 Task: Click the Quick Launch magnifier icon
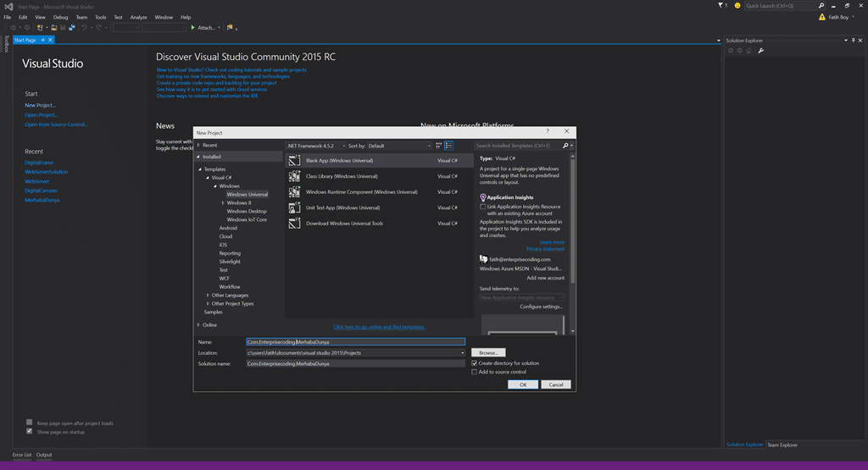[821, 6]
